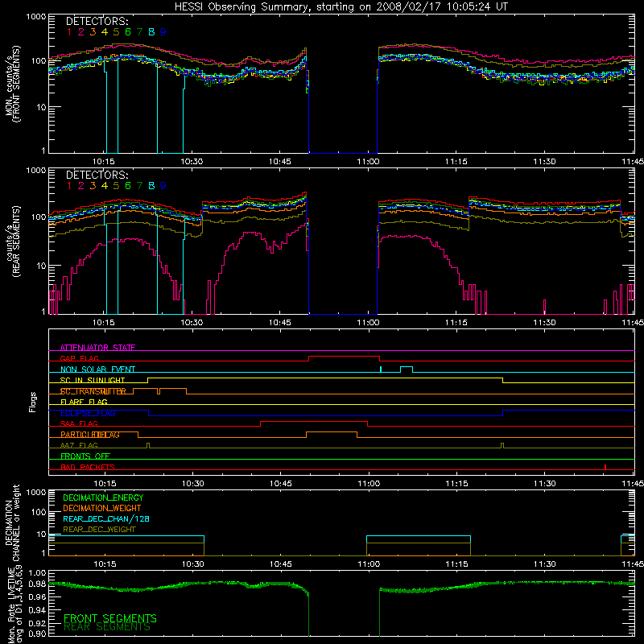644x644 pixels.
Task: Click the FRONT SEGMENTS livetime legend text
Action: [x=110, y=618]
